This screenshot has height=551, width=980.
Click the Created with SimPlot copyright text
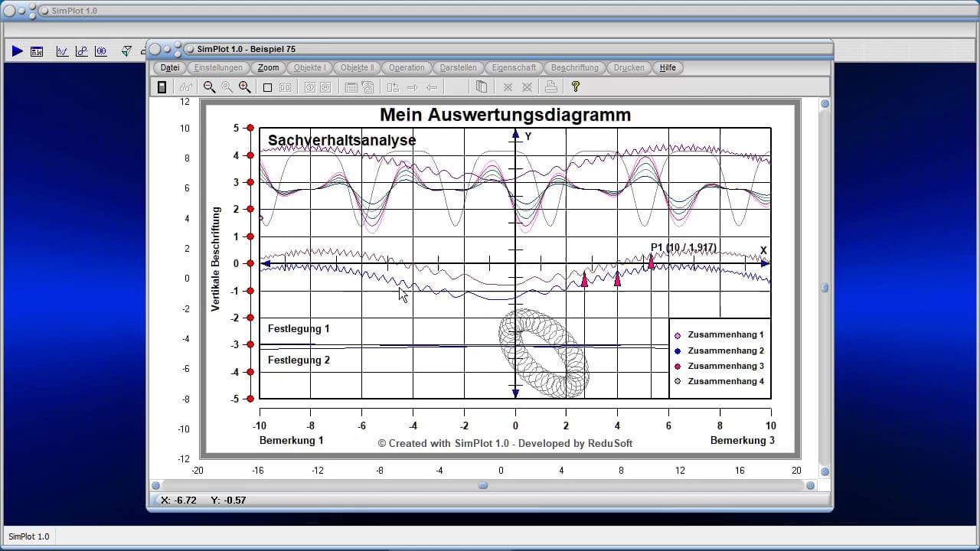[x=505, y=443]
